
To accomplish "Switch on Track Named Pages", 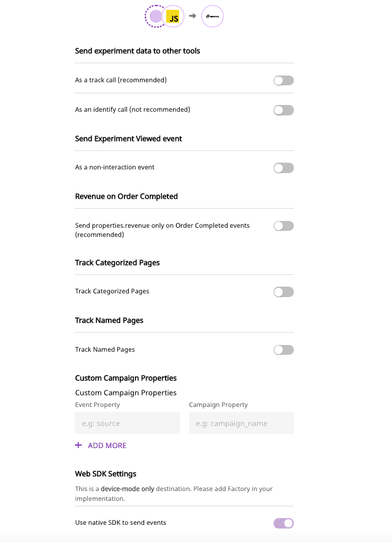I will tap(283, 350).
